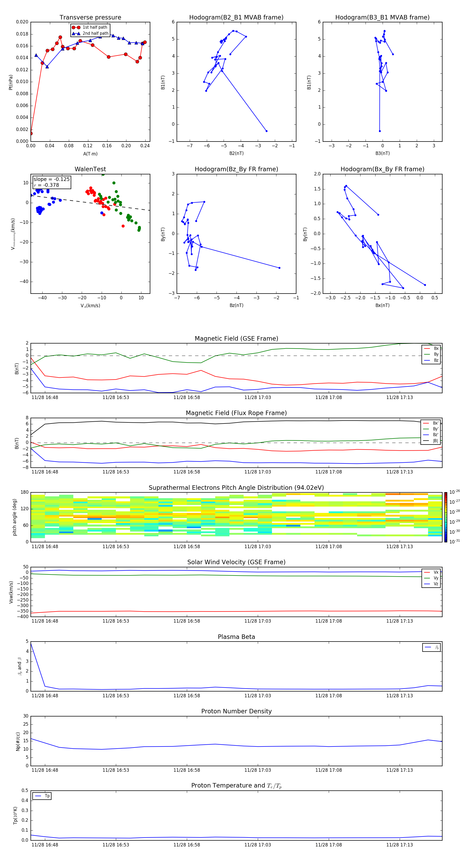Click the 'Hodogram(Bz_By FR frame)' title
This screenshot has width=473, height=868.
tap(236, 169)
